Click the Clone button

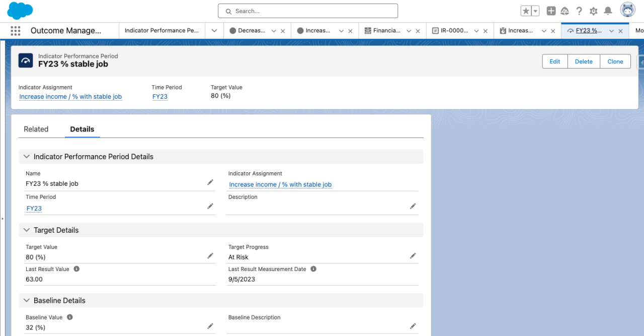pos(615,61)
